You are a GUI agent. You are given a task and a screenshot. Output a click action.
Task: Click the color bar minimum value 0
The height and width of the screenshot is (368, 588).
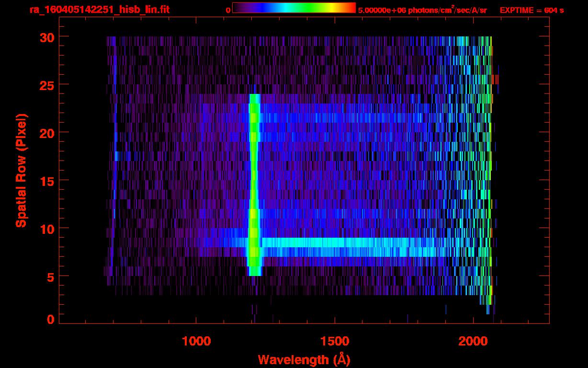pos(228,10)
